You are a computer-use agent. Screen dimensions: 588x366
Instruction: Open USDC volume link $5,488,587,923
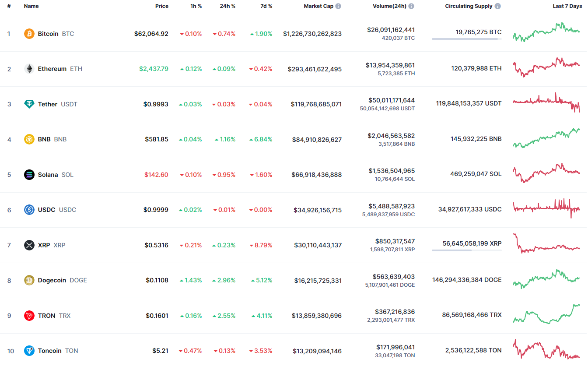tap(391, 206)
